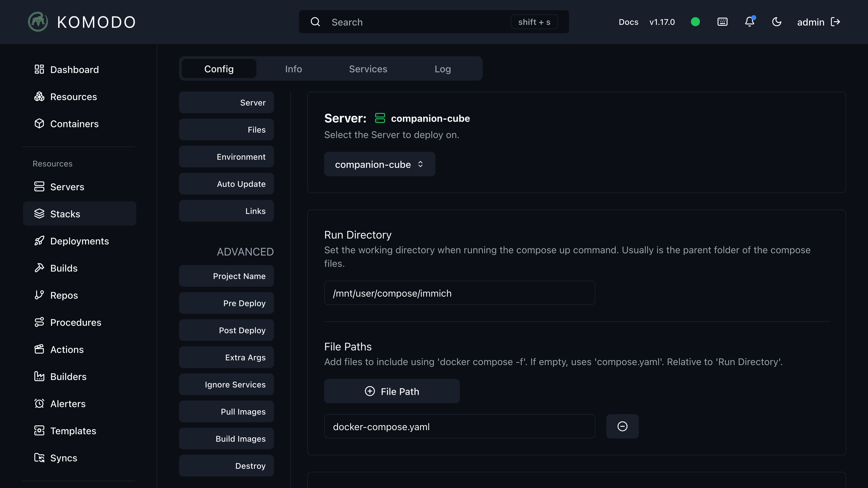Open keyboard shortcuts icon
Screen dimensions: 868x488
point(722,22)
